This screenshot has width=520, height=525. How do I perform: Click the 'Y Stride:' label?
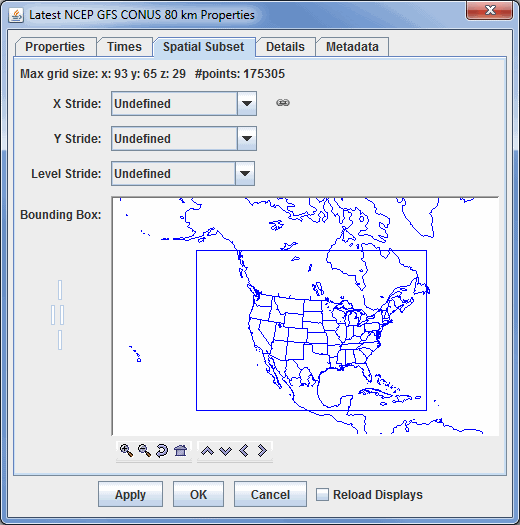(x=77, y=138)
